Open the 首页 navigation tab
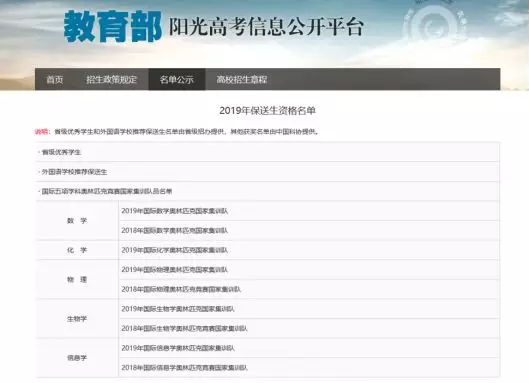529x383 pixels. (55, 80)
